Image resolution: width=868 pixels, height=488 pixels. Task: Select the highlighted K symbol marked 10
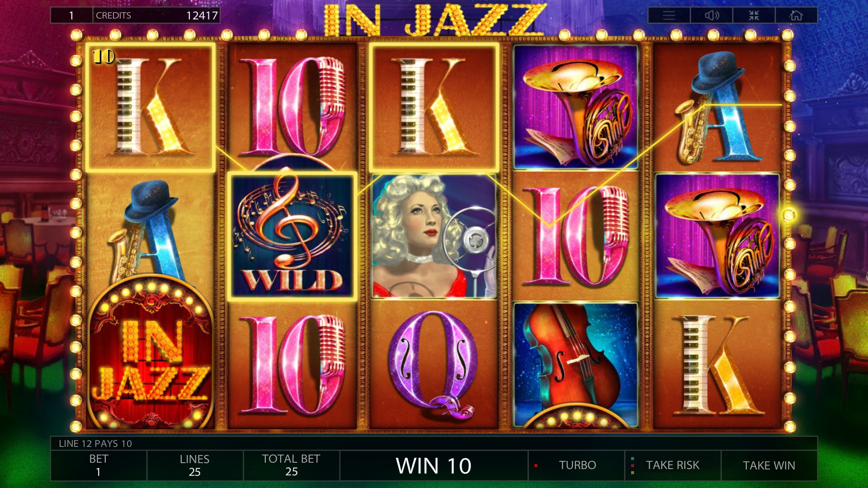(151, 108)
